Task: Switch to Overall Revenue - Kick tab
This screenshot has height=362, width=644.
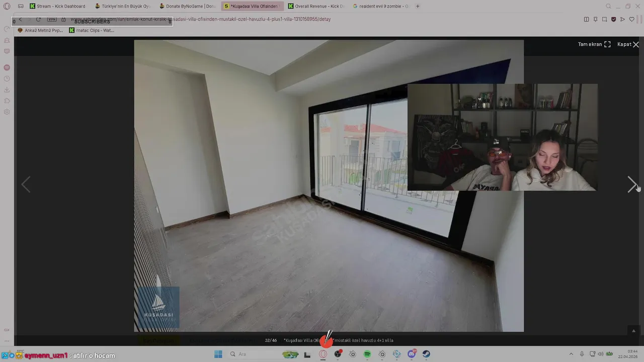Action: click(316, 6)
